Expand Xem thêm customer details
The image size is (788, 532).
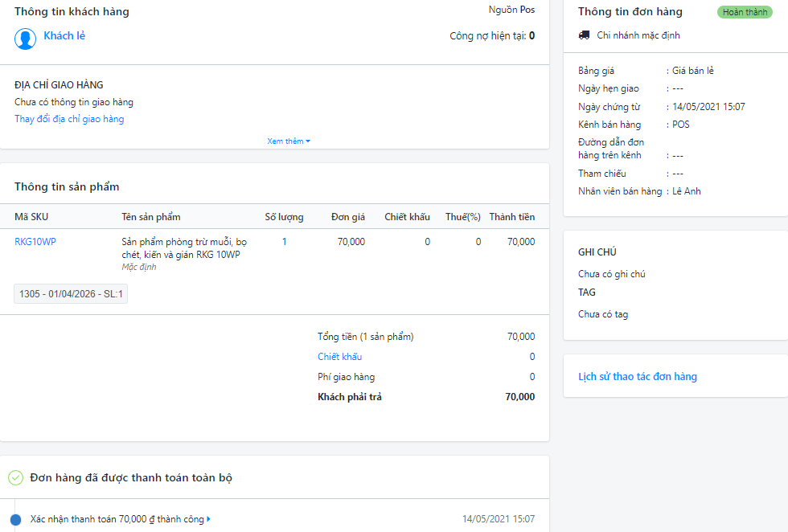click(289, 141)
